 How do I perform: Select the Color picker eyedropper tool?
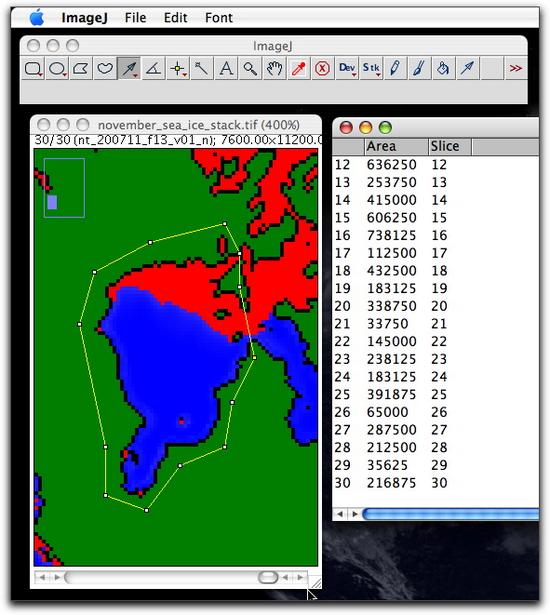[x=298, y=69]
